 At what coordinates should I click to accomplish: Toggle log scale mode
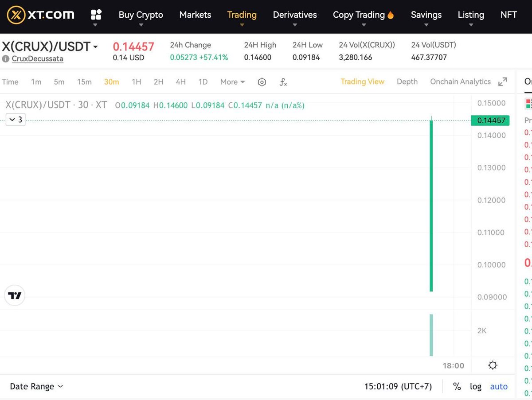476,386
